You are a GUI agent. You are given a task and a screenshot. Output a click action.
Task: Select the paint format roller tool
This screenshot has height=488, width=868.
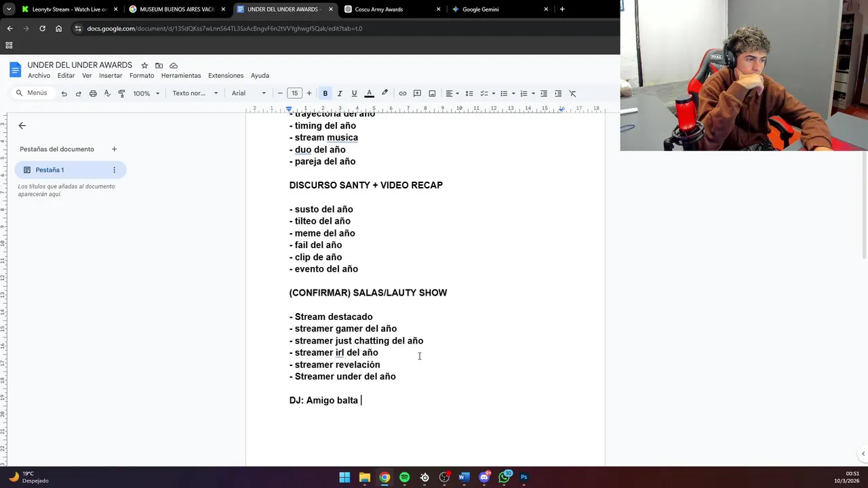tap(122, 94)
